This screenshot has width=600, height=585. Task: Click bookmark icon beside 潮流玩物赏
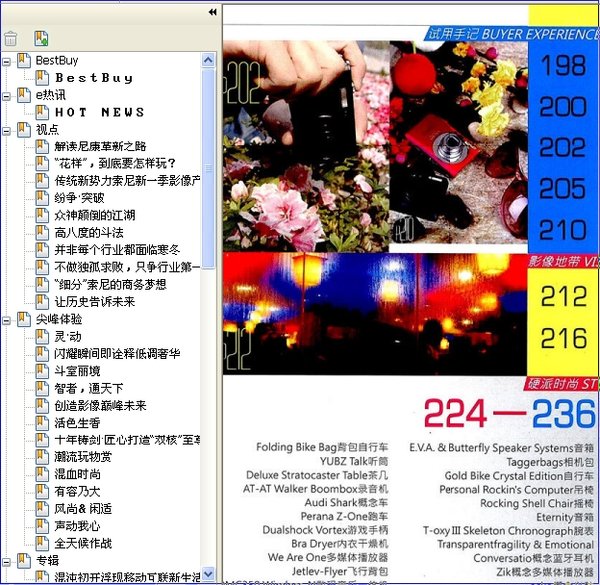[42, 457]
